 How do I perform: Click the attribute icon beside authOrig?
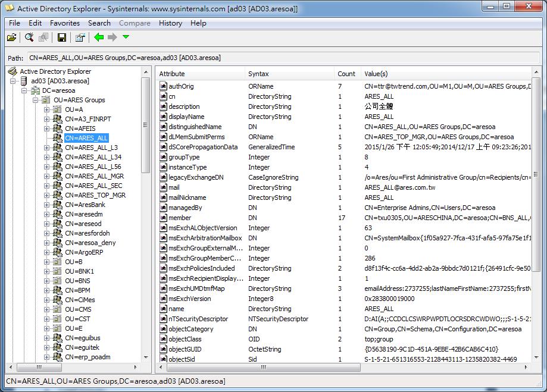163,86
